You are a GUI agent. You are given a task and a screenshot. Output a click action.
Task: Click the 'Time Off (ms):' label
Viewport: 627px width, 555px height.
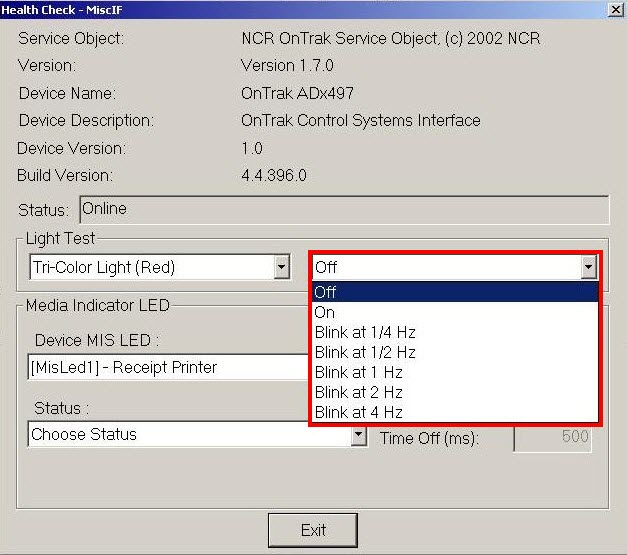coord(429,438)
